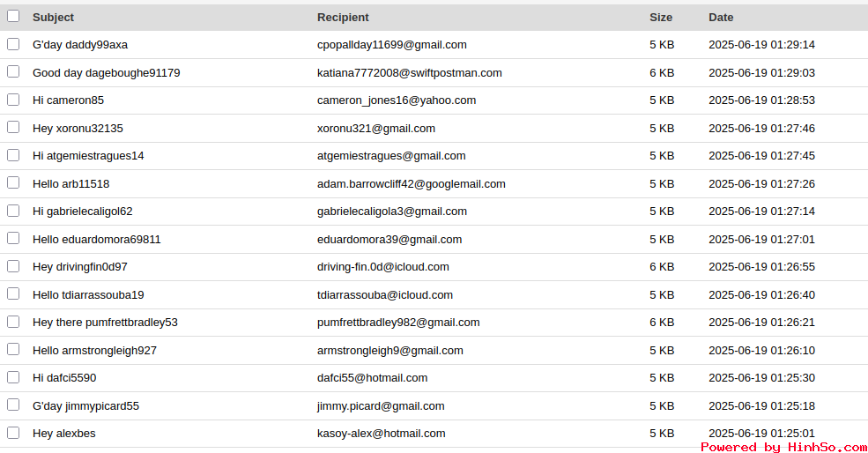Viewport: 868px width, 453px height.
Task: Tick checkbox beside Hi dafci5590
Action: pyautogui.click(x=13, y=377)
